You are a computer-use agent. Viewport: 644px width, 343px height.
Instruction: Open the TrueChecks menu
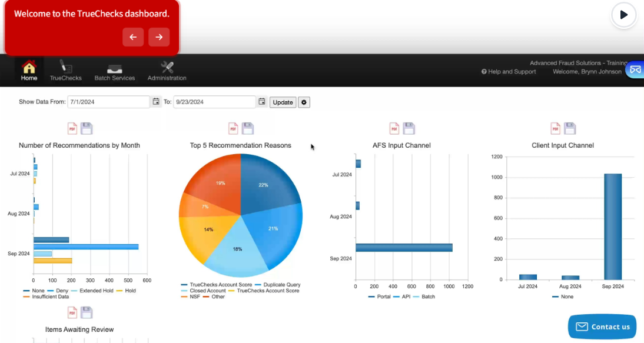point(66,71)
